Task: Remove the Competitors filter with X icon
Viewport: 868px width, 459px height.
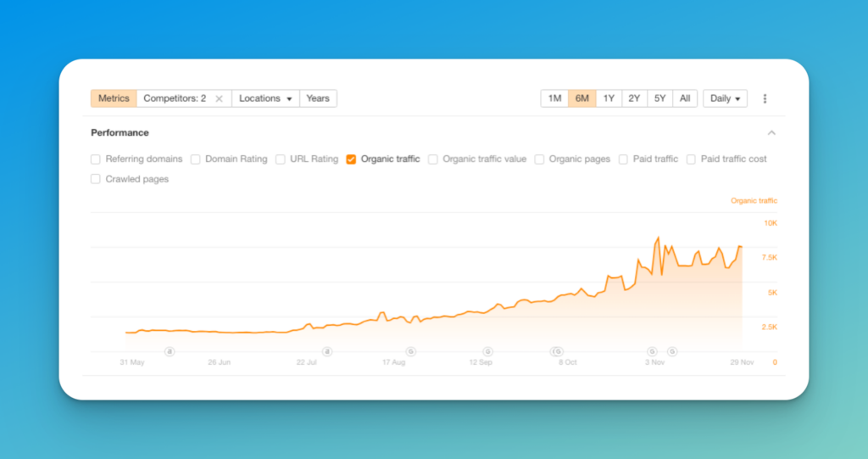Action: (220, 98)
